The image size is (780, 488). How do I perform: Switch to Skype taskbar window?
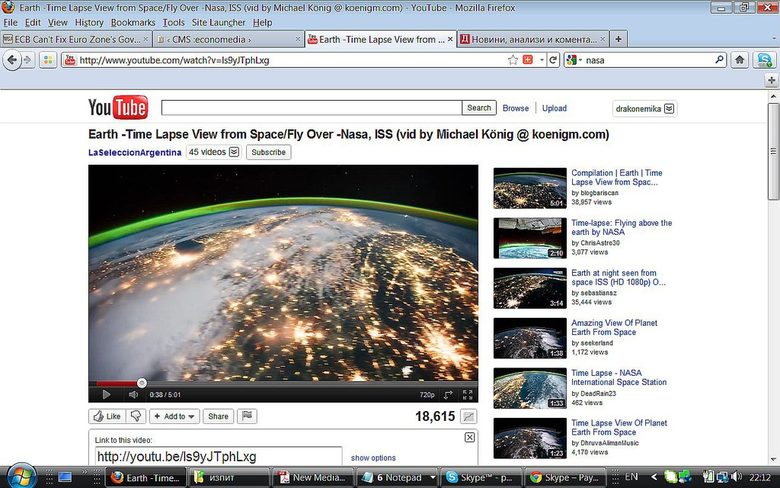pos(481,478)
